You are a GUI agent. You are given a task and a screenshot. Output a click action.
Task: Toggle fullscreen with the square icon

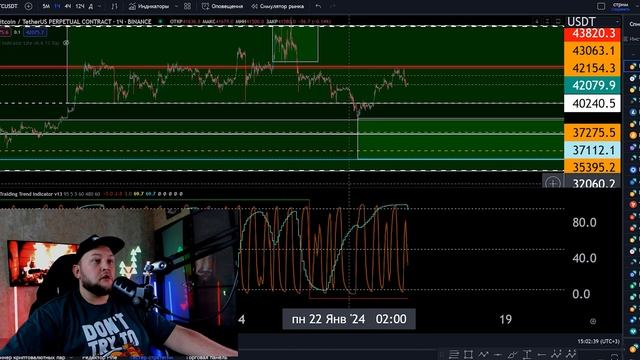point(601,6)
